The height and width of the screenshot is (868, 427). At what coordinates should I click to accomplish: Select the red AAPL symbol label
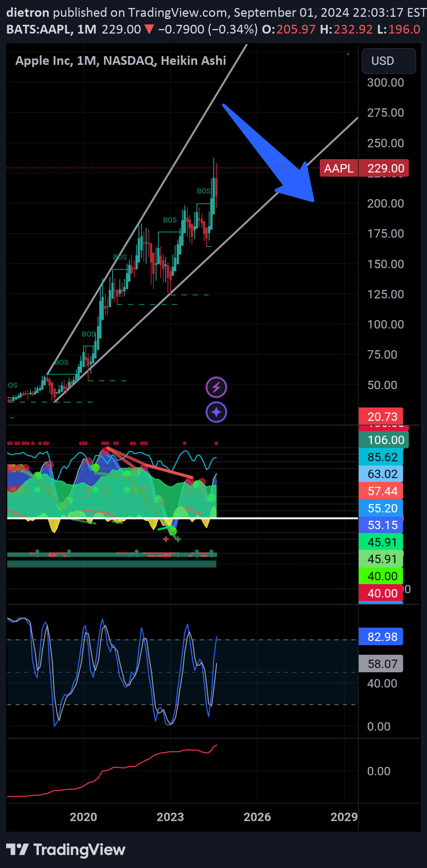339,168
